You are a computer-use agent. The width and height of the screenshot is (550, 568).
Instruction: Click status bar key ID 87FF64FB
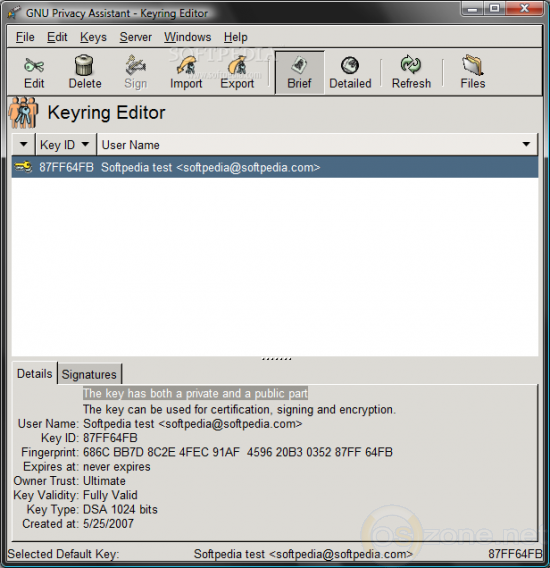[x=515, y=554]
